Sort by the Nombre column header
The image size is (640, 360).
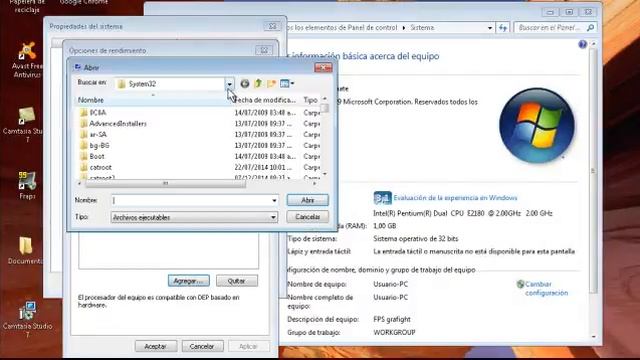(153, 100)
